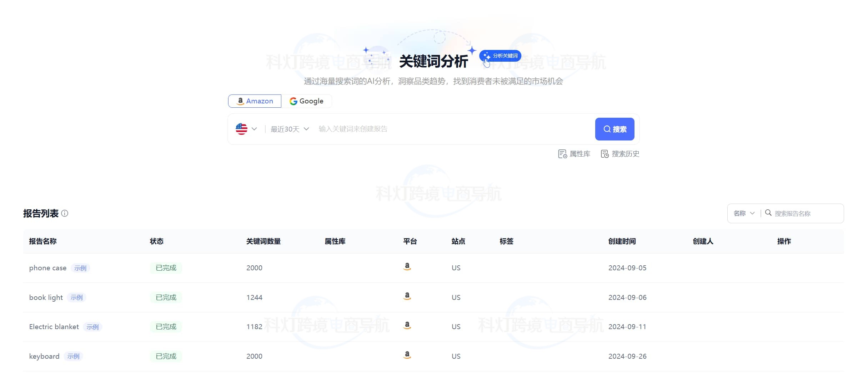Image resolution: width=868 pixels, height=378 pixels.
Task: Switch to the Google platform tab
Action: pyautogui.click(x=307, y=101)
